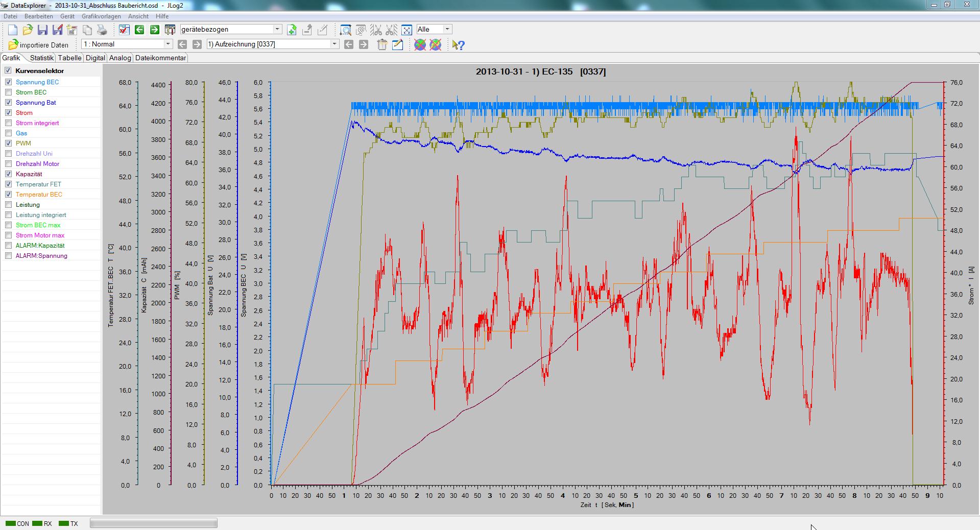The image size is (980, 530).
Task: Expand the '1) Aufzeichnung [0337]' dropdown
Action: tap(334, 44)
